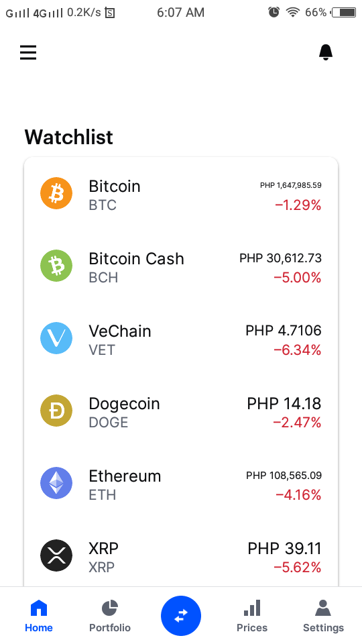Open the Prices tab
Viewport: 362px width, 644px height.
click(252, 616)
